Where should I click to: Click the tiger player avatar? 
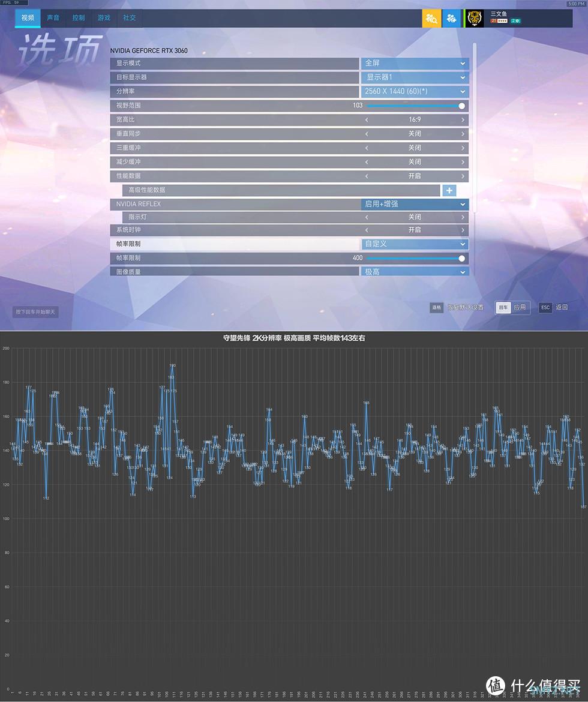tap(475, 19)
